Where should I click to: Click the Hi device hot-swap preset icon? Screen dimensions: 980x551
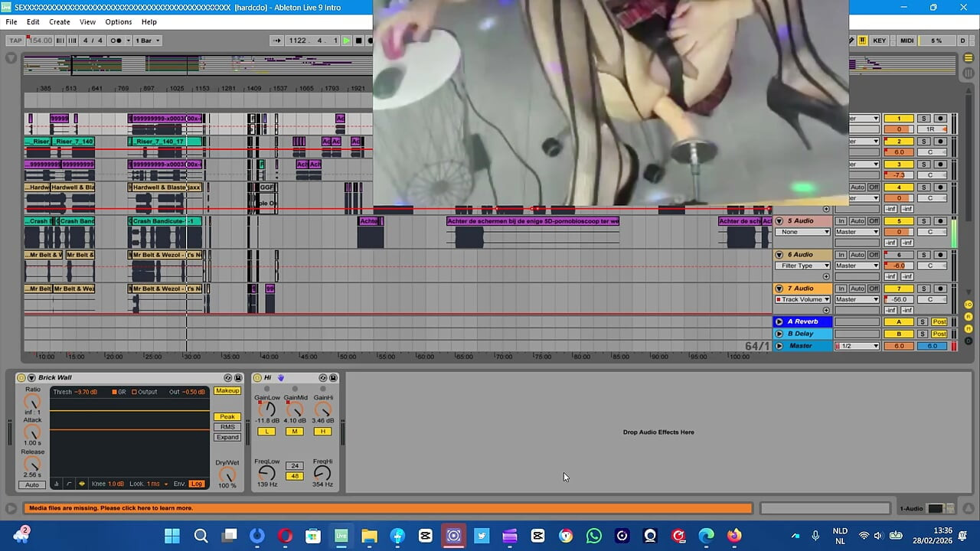coord(323,378)
